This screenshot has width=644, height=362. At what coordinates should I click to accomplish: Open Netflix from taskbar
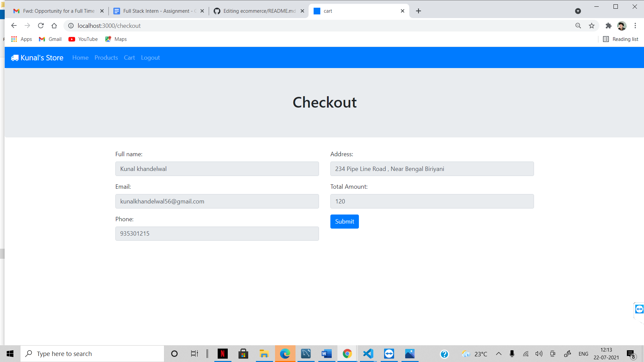click(223, 354)
